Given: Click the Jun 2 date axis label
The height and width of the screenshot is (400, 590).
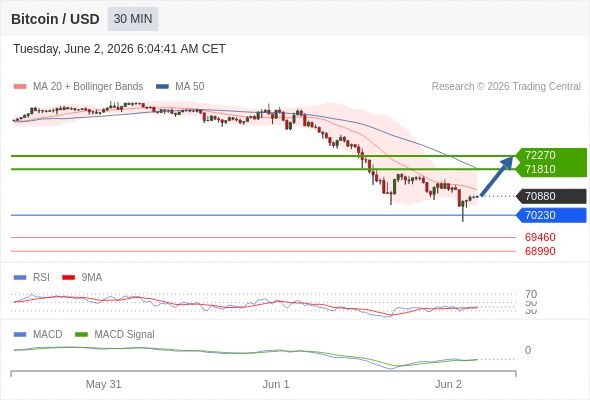Looking at the screenshot, I should [x=448, y=384].
